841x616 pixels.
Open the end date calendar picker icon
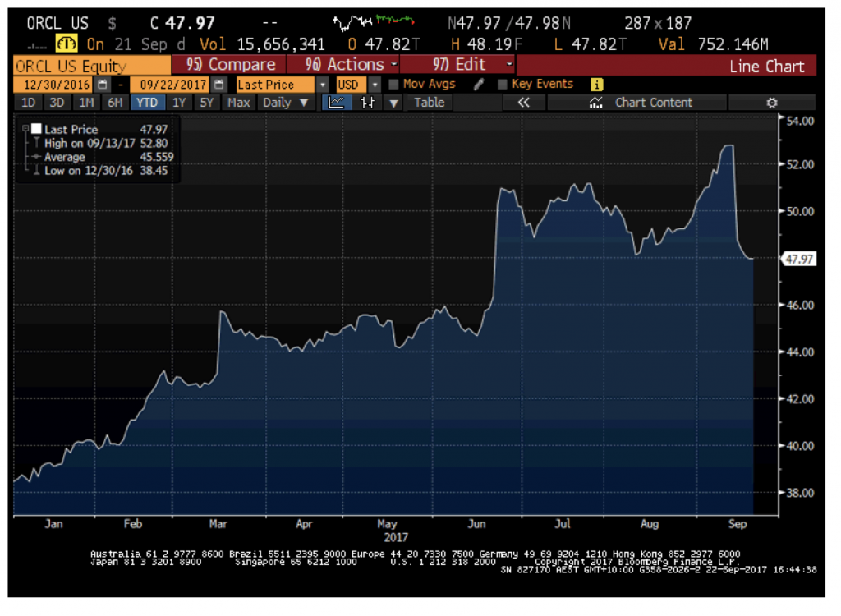[x=218, y=85]
